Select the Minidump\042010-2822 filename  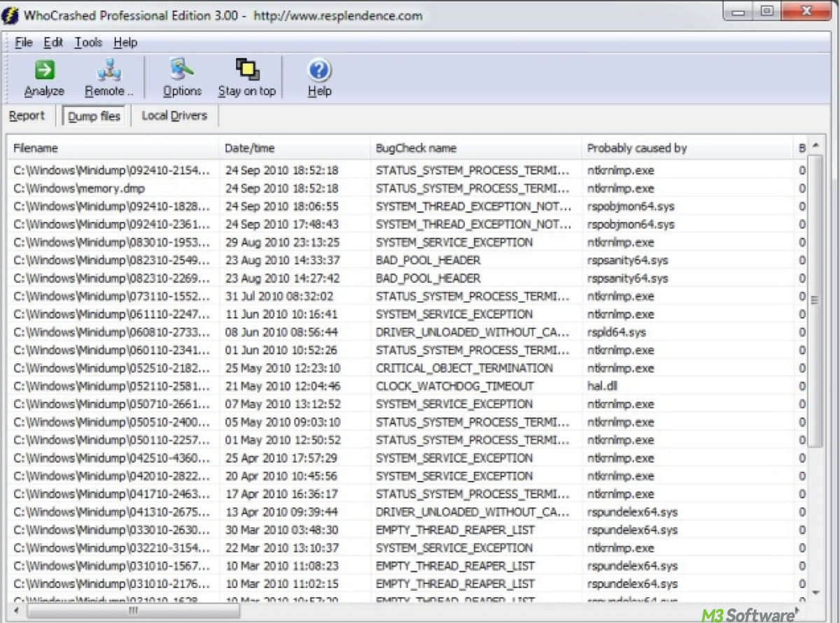coord(111,476)
